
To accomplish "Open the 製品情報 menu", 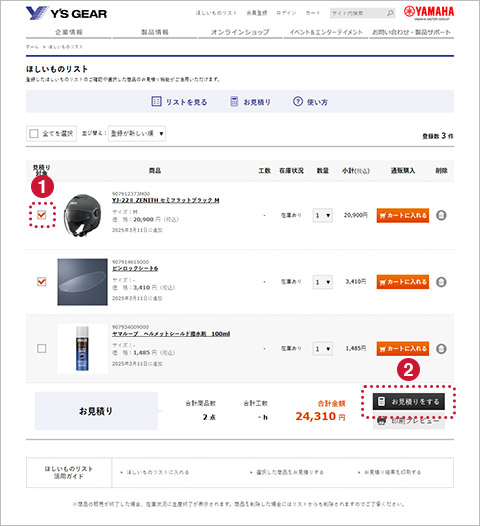I will [x=155, y=32].
